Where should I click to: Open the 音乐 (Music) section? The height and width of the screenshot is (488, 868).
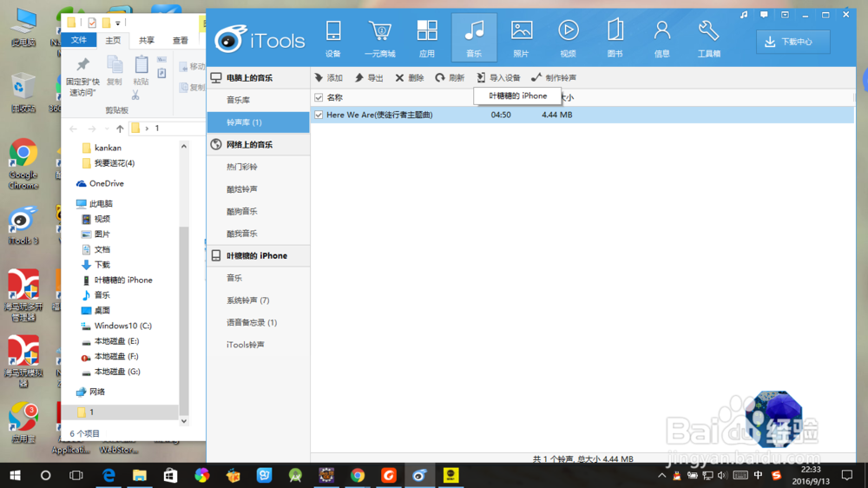pyautogui.click(x=474, y=38)
